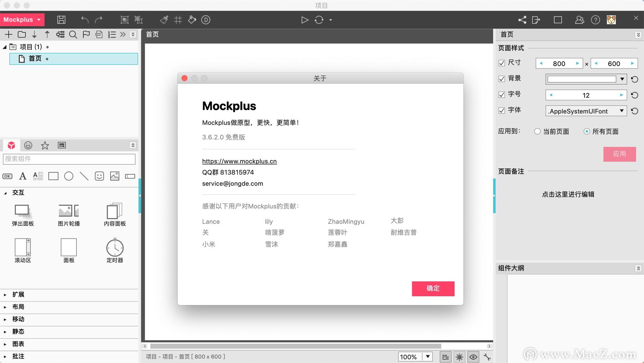Click the 确定 button in About dialog
This screenshot has width=644, height=363.
[x=433, y=289]
